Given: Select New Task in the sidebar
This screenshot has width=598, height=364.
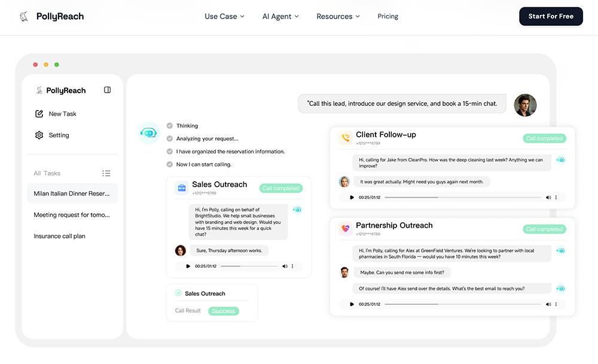Looking at the screenshot, I should point(62,114).
